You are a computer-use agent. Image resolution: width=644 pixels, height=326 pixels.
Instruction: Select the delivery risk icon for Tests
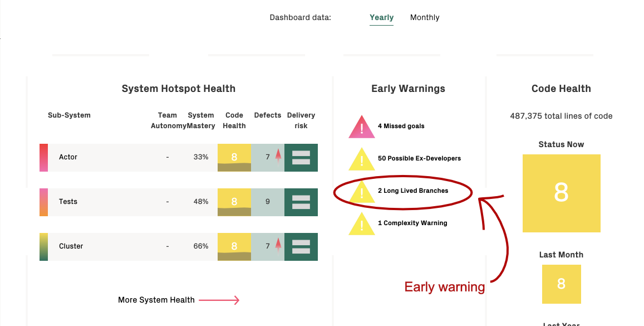point(301,202)
